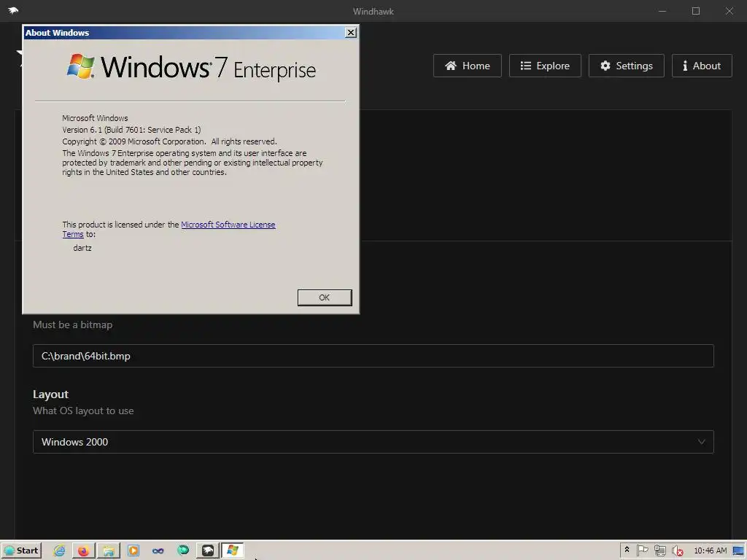This screenshot has width=747, height=560.
Task: Maximize the Windhawk window
Action: 695,11
